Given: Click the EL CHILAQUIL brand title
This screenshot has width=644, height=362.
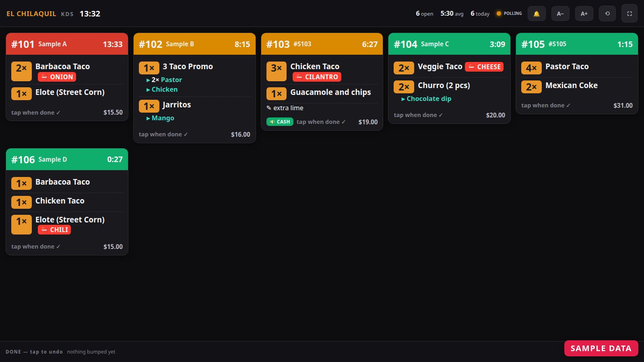Looking at the screenshot, I should click(31, 14).
